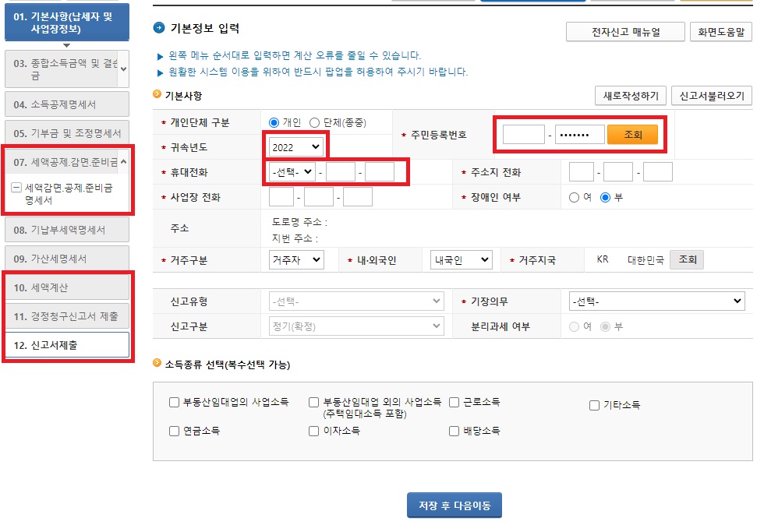Image resolution: width=764 pixels, height=532 pixels.
Task: Open menu 09 가산세명세서
Action: pos(67,259)
